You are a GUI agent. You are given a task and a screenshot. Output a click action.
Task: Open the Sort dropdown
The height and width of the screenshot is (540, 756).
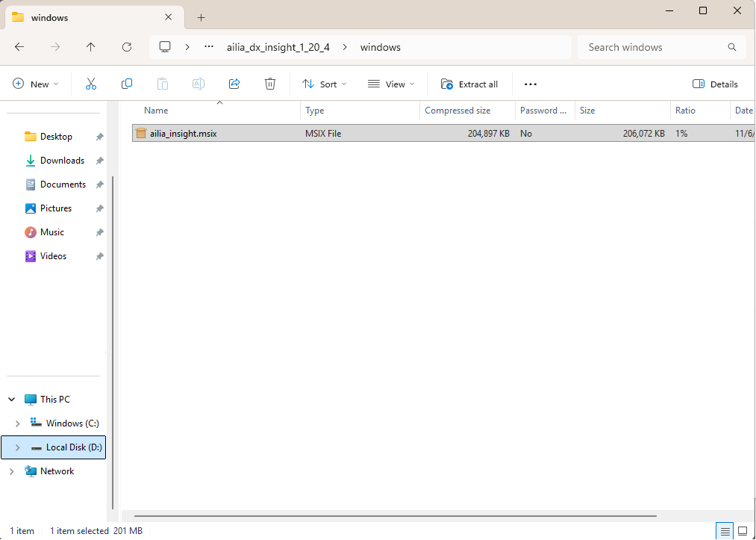(x=324, y=84)
